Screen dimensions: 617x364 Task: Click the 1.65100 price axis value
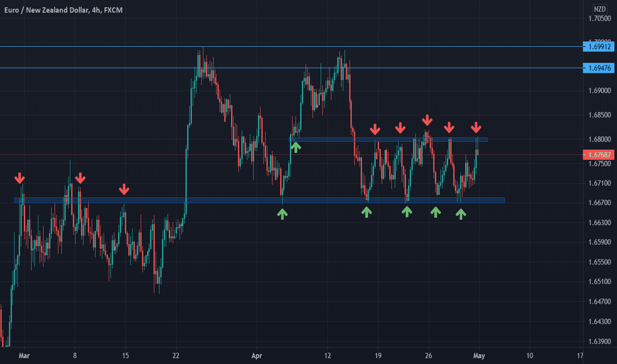click(599, 281)
